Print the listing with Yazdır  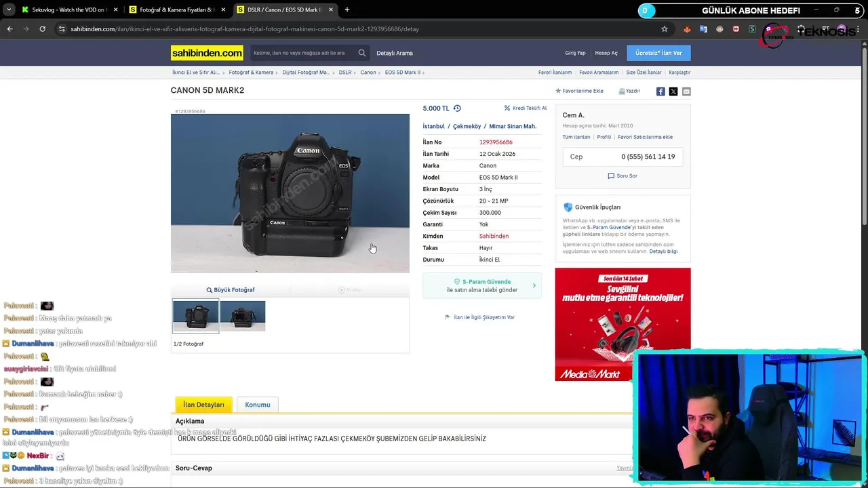pyautogui.click(x=629, y=91)
